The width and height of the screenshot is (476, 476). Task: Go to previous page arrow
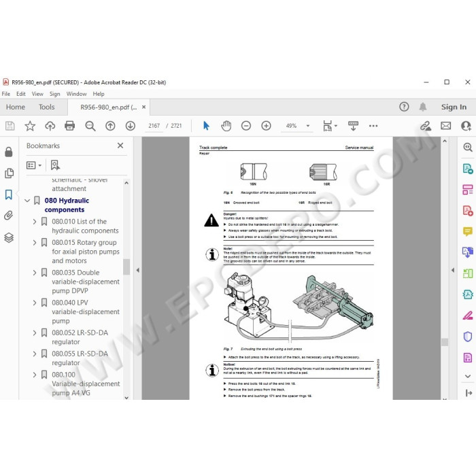coord(110,126)
